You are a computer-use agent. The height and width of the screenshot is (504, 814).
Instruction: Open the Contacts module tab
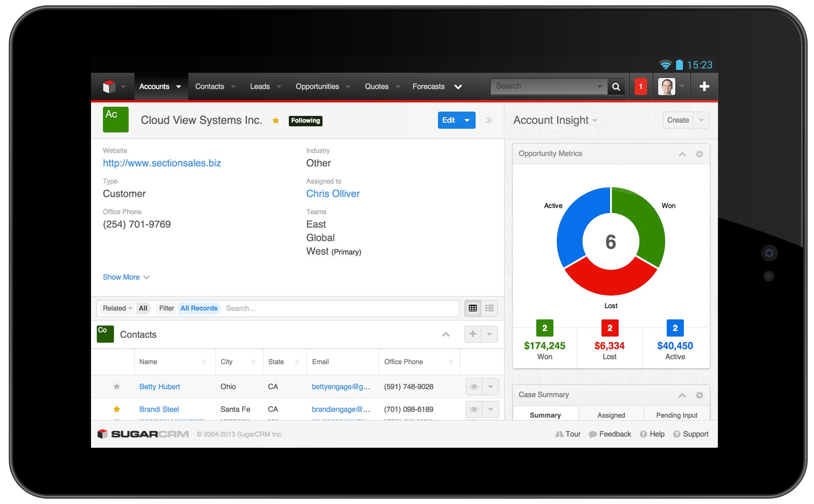209,87
